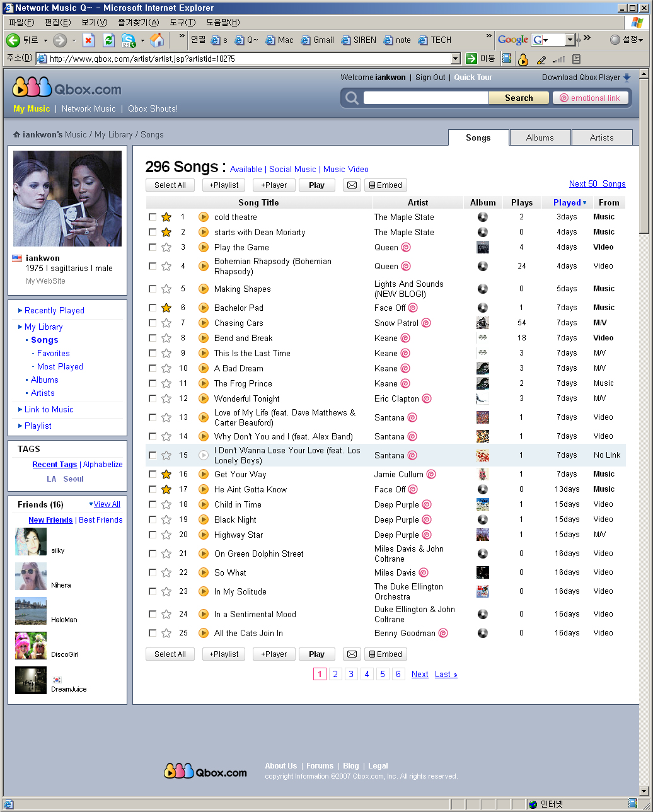This screenshot has height=812, width=653.
Task: Open emotional link swirl next to Snow Patrol
Action: (x=426, y=323)
